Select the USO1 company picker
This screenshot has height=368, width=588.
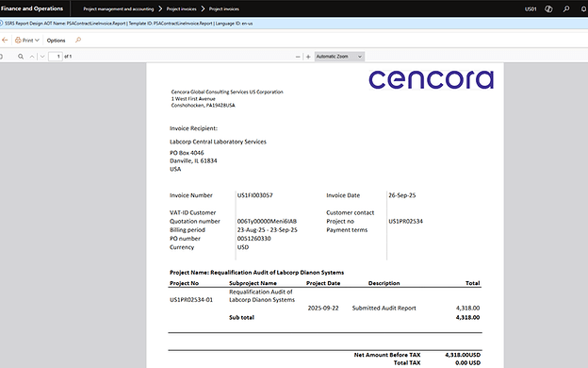click(x=531, y=9)
